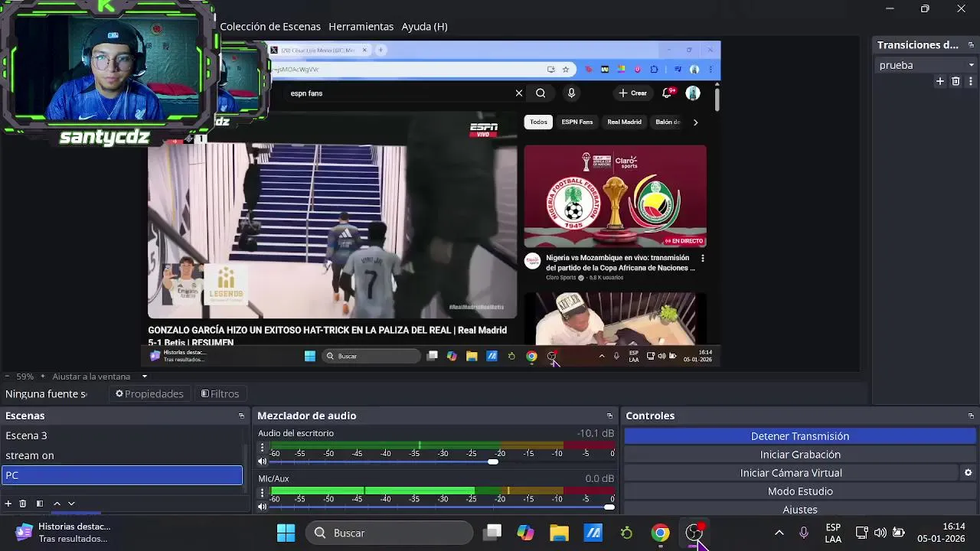The width and height of the screenshot is (980, 551).
Task: Click the tray microphone icon
Action: [x=803, y=533]
